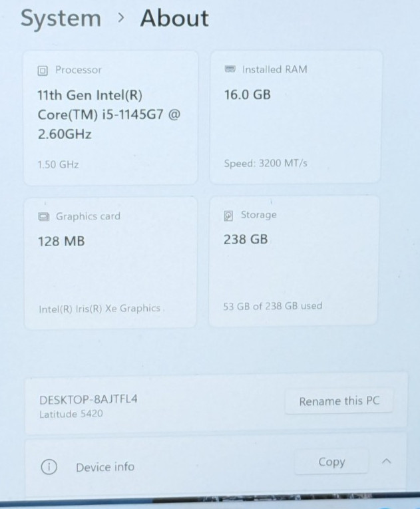Click the Intel Iris Xe Graphics text
This screenshot has height=509, width=420.
click(x=99, y=308)
